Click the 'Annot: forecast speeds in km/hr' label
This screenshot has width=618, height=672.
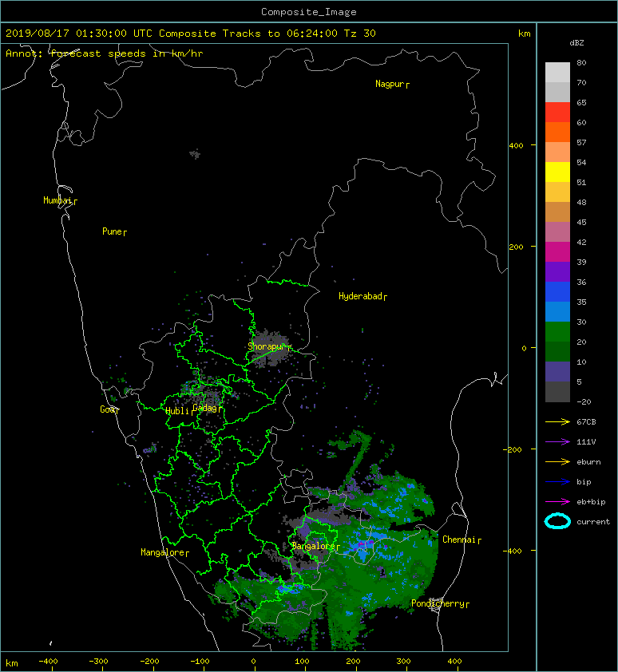click(x=105, y=53)
